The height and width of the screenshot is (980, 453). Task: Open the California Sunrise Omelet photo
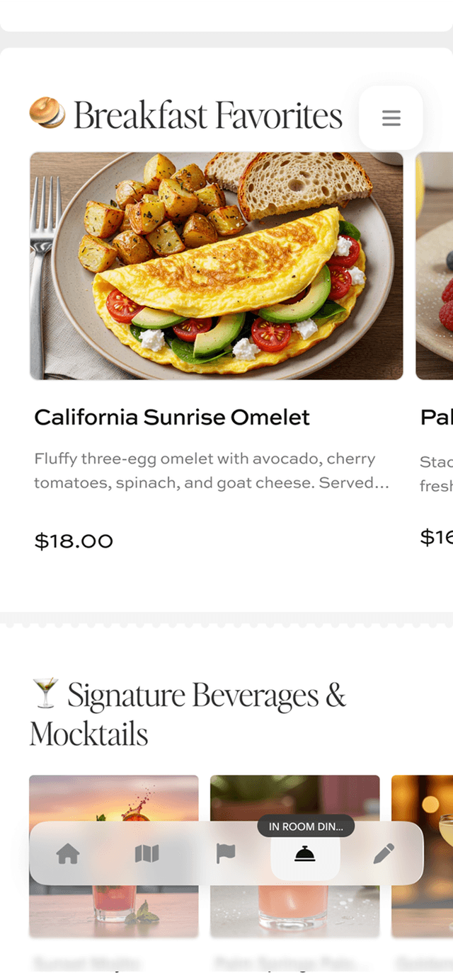[x=216, y=265]
